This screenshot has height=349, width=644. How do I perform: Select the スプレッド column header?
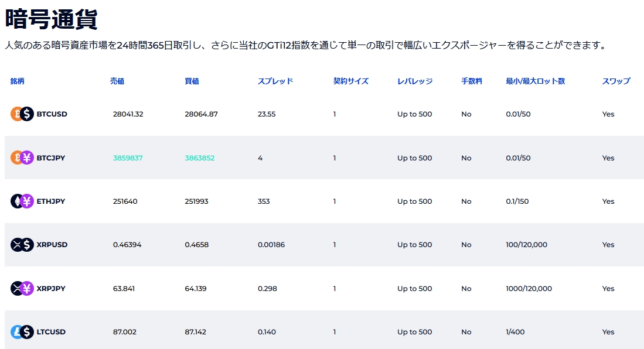(275, 81)
